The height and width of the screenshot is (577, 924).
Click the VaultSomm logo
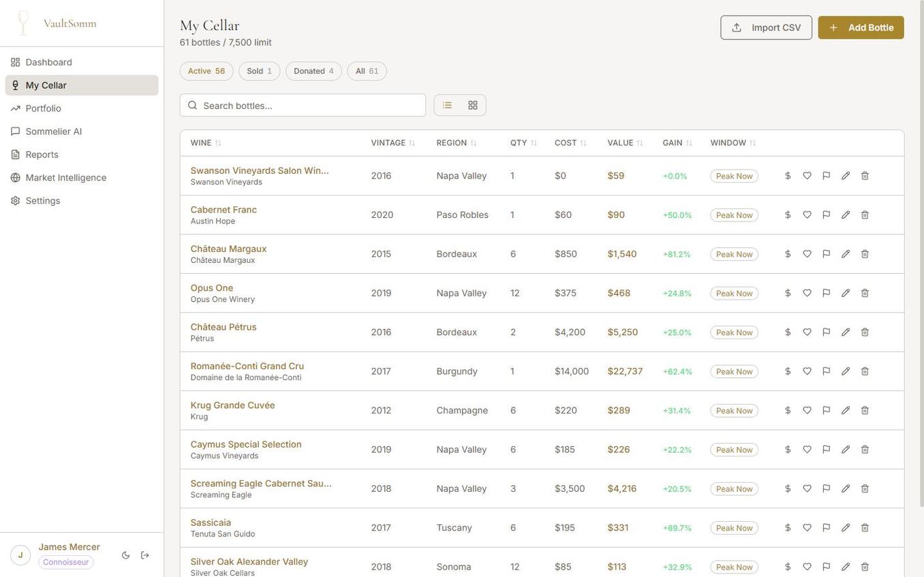click(56, 23)
